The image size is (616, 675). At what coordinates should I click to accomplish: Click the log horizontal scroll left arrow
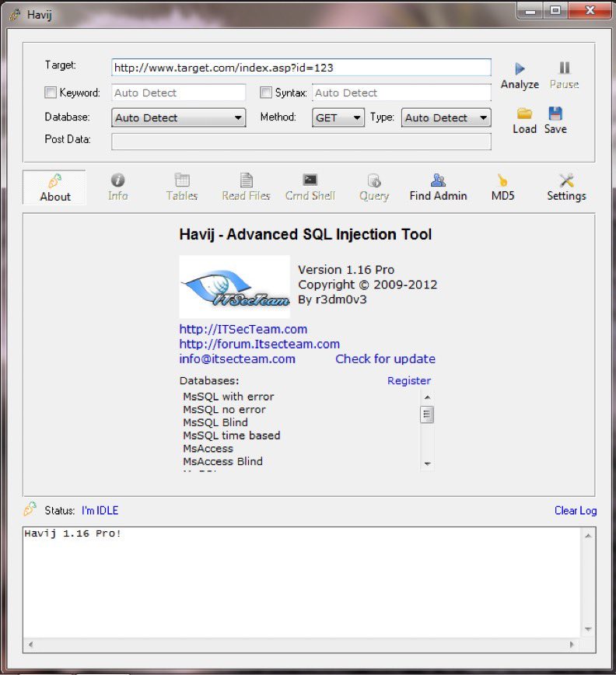[x=30, y=645]
